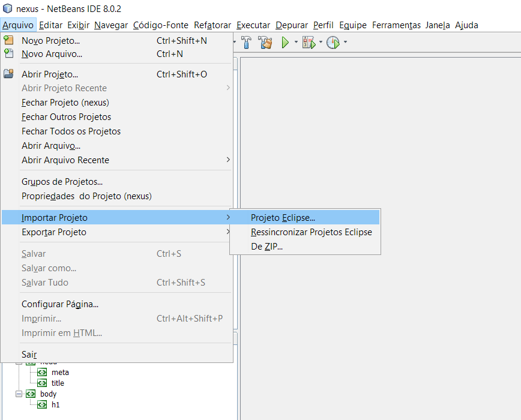The width and height of the screenshot is (521, 420).
Task: Click the Debug Project toolbar icon
Action: pos(309,42)
